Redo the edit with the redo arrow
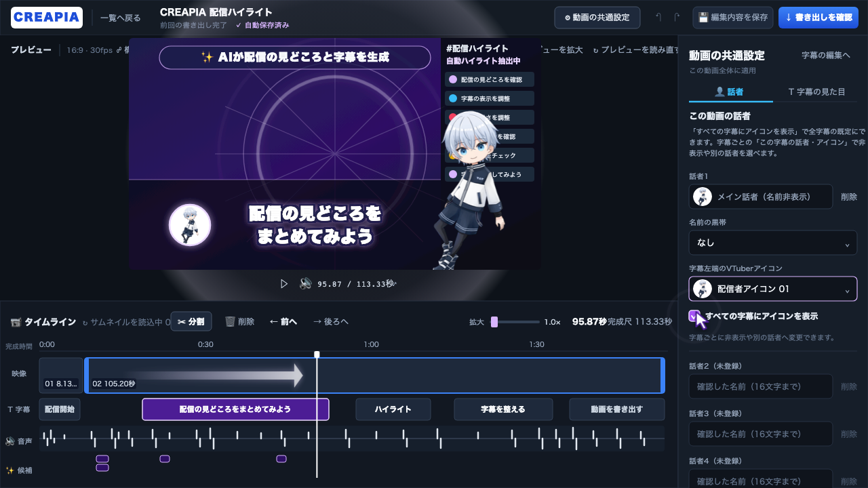This screenshot has height=488, width=868. pyautogui.click(x=677, y=18)
